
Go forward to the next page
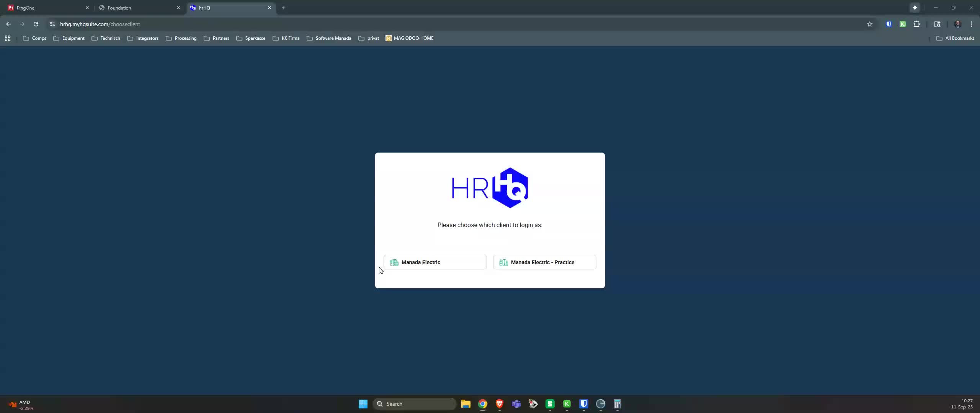(x=22, y=24)
